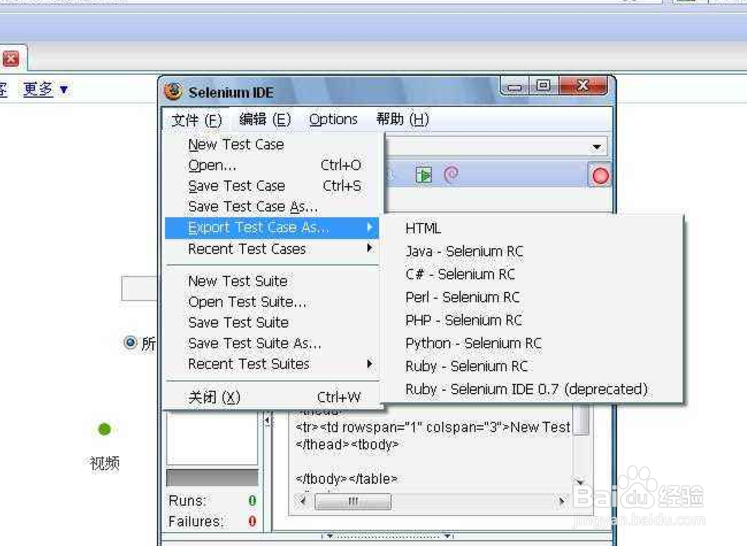Export as PHP - Selenium RC
This screenshot has width=747, height=546.
point(534,320)
